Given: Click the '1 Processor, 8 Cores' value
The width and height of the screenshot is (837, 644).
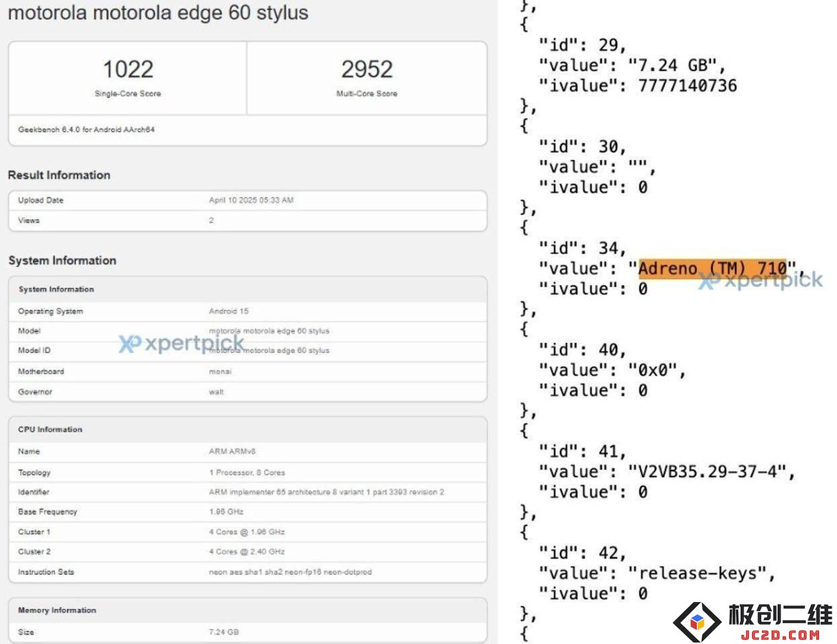Looking at the screenshot, I should pyautogui.click(x=247, y=473).
